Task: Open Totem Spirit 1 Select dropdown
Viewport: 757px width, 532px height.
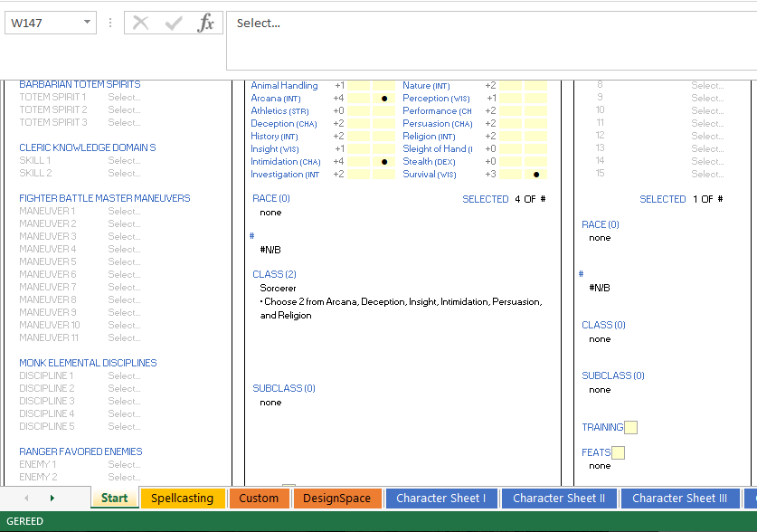Action: click(125, 97)
